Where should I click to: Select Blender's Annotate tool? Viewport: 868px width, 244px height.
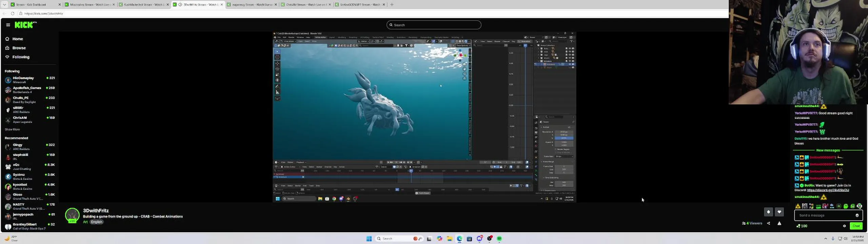point(277,86)
